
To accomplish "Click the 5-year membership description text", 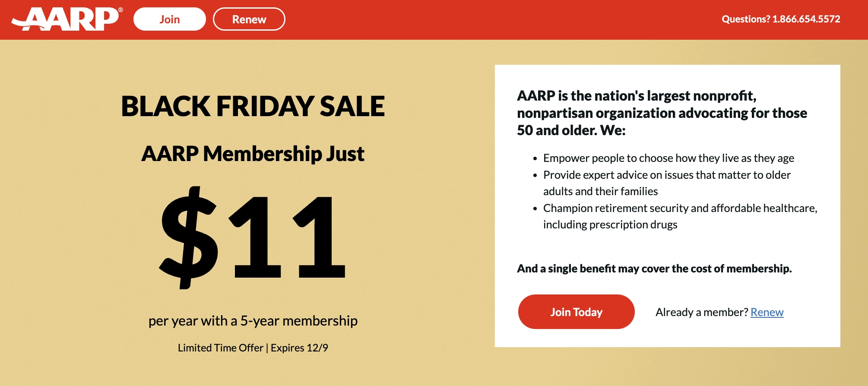I will (x=253, y=321).
